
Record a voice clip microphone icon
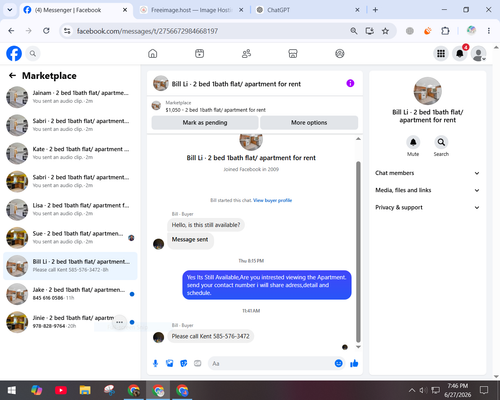tap(155, 363)
